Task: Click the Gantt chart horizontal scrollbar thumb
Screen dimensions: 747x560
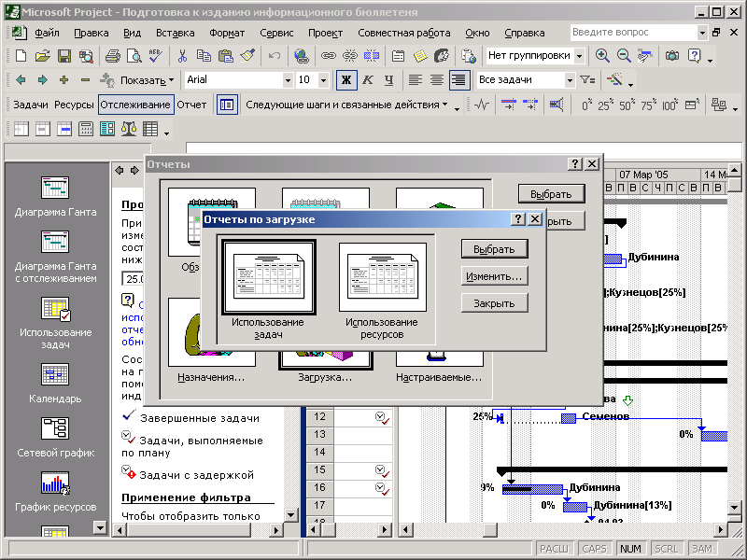Action: point(490,529)
